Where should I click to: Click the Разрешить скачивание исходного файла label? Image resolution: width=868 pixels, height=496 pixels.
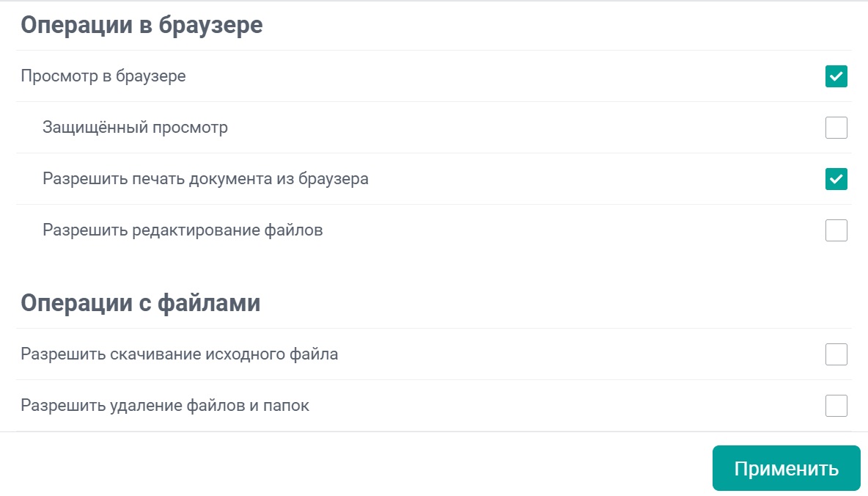[180, 354]
